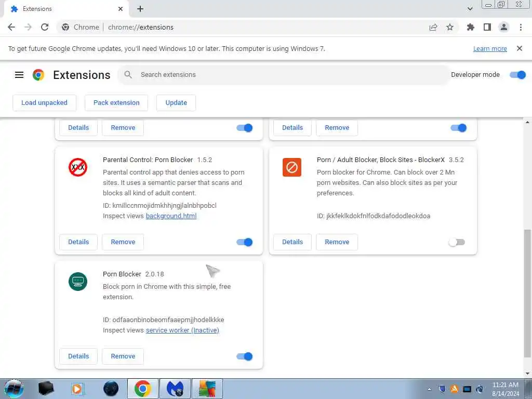
Task: Disable Porn Blocker 2.0.18 toggle
Action: [245, 356]
